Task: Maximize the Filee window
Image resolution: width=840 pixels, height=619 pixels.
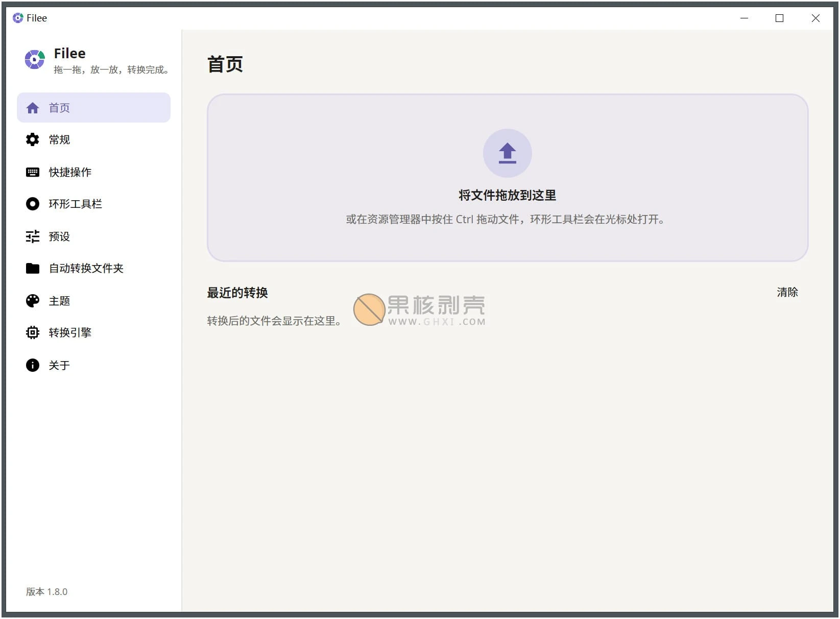Action: 779,18
